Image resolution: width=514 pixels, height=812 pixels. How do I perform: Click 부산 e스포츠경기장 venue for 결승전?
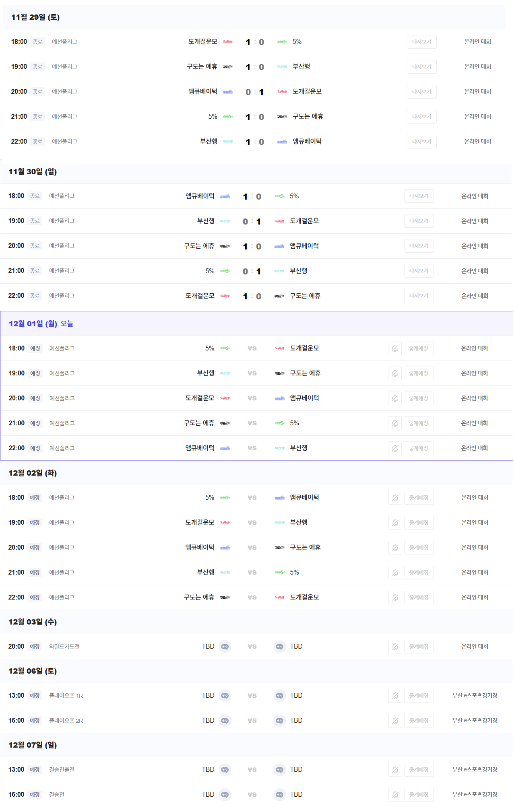coord(475,795)
